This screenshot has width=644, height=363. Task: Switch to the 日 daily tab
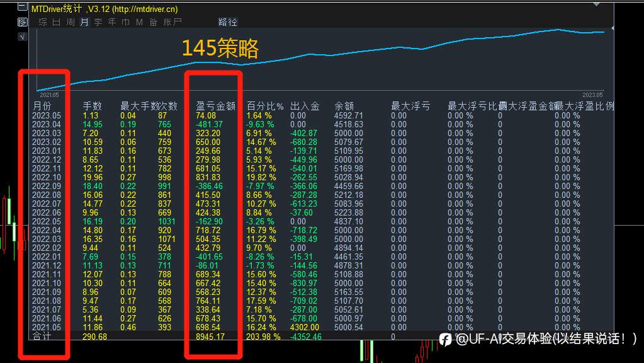pos(56,22)
